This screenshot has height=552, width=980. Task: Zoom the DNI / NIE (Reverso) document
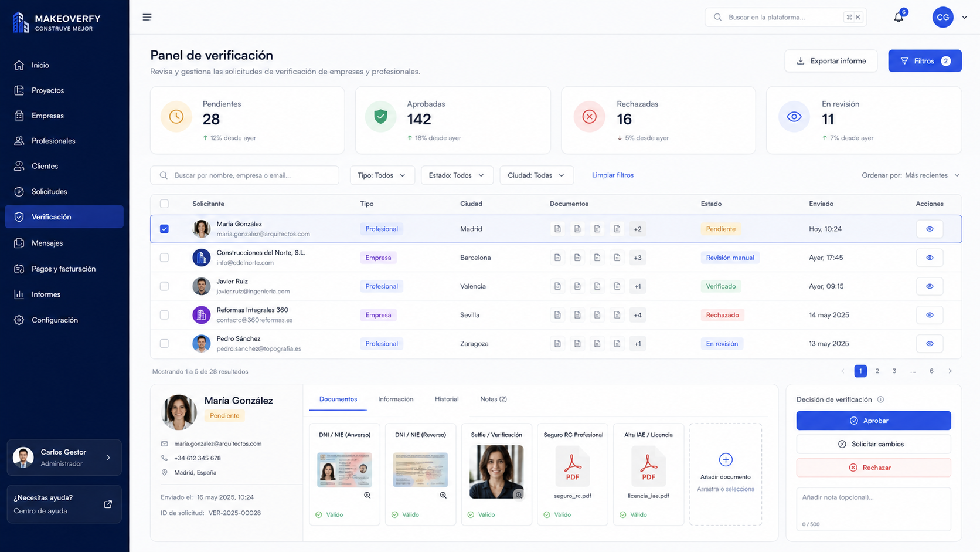pyautogui.click(x=443, y=495)
